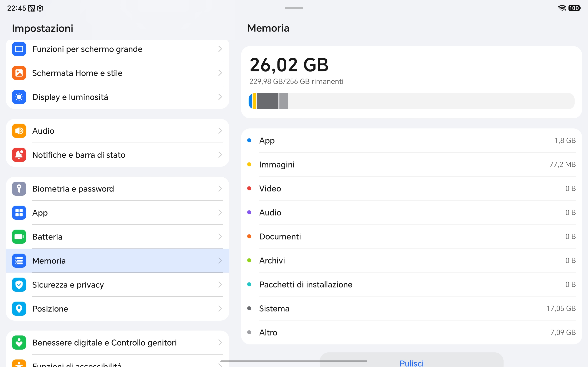Tap the settings gear in status bar

coord(40,8)
